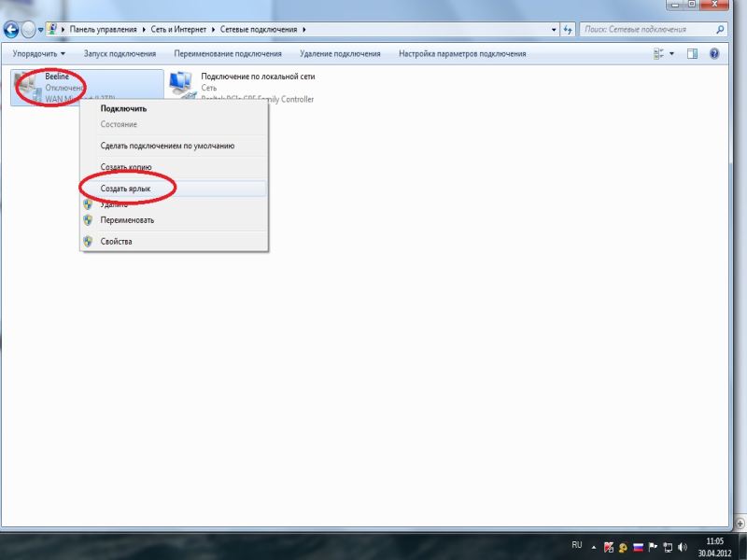This screenshot has width=747, height=560.
Task: Select Подключить in the context menu
Action: point(123,108)
